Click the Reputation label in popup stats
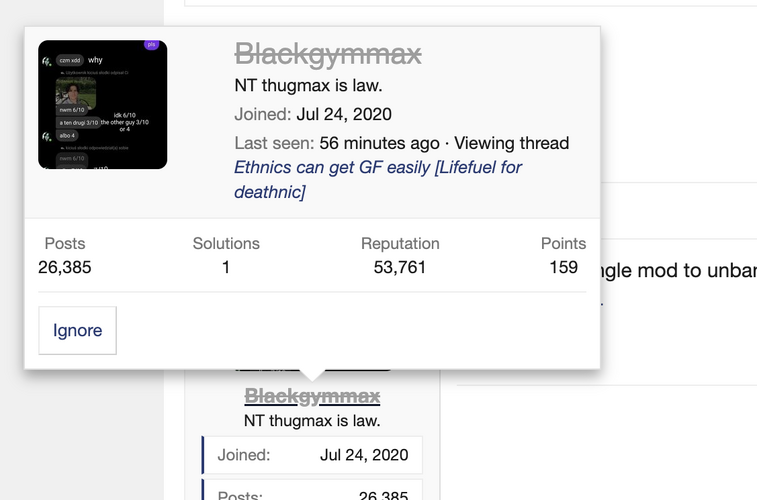 400,244
